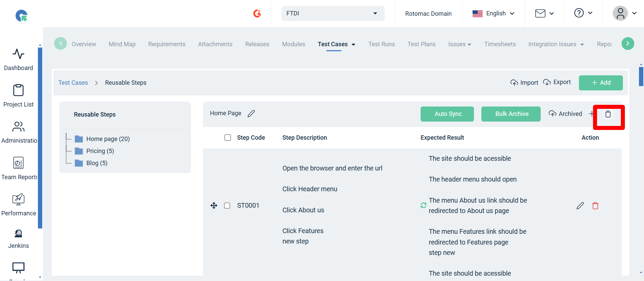Image resolution: width=644 pixels, height=281 pixels.
Task: Open the help question mark icon
Action: [x=579, y=13]
